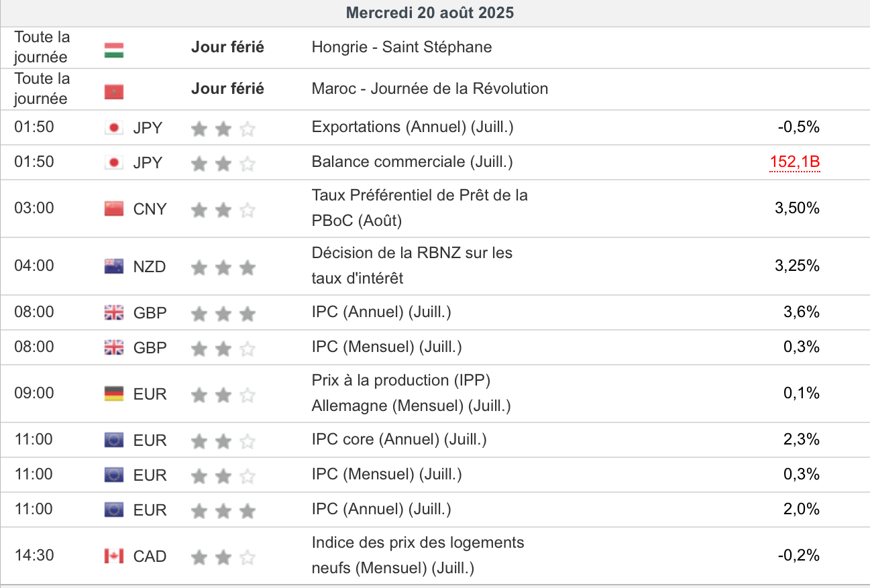Viewport: 870px width, 588px height.
Task: Click the Germany flag icon
Action: click(114, 394)
